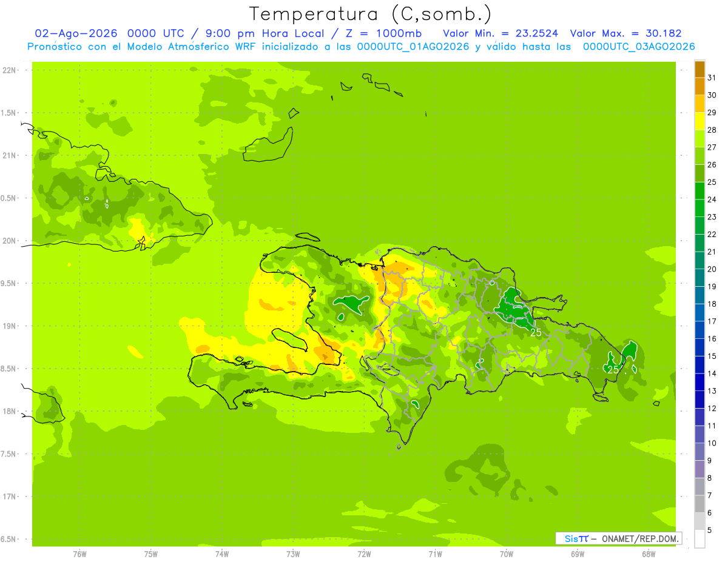Screen dimensions: 728x562
Task: Select the '6.5N' latitude label
Action: [x=8, y=539]
